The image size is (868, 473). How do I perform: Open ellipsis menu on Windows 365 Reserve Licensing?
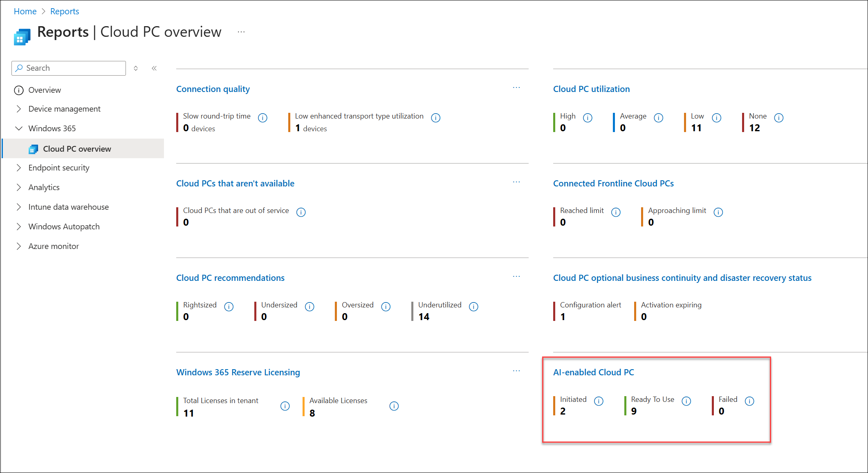coord(516,370)
